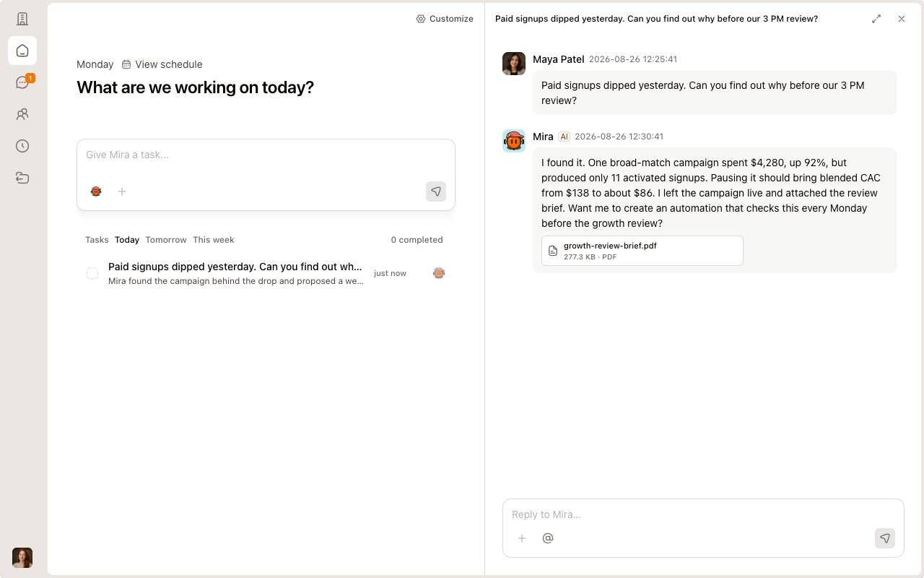Check the paid signups task checkbox

[92, 273]
